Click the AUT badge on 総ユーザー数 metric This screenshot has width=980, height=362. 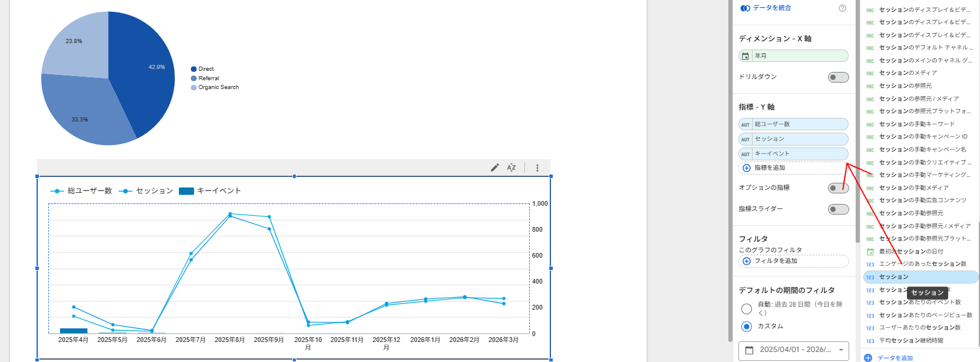click(x=745, y=124)
